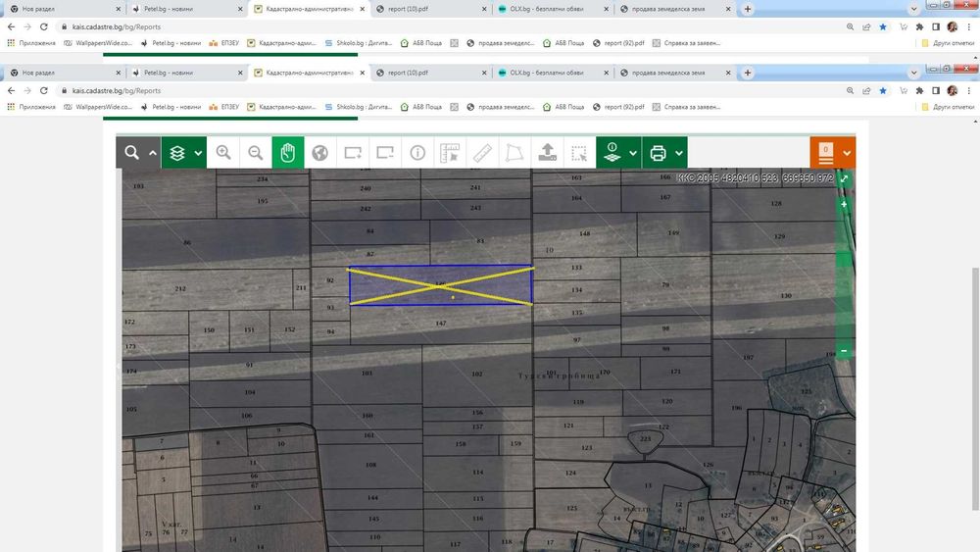
Task: Click the page vertical scrollbar thumb
Action: coord(976,389)
